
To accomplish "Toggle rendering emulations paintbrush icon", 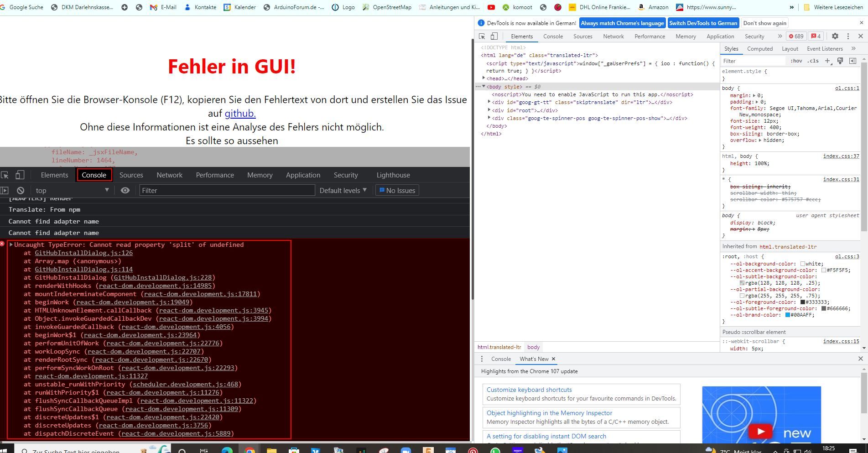I will [840, 61].
